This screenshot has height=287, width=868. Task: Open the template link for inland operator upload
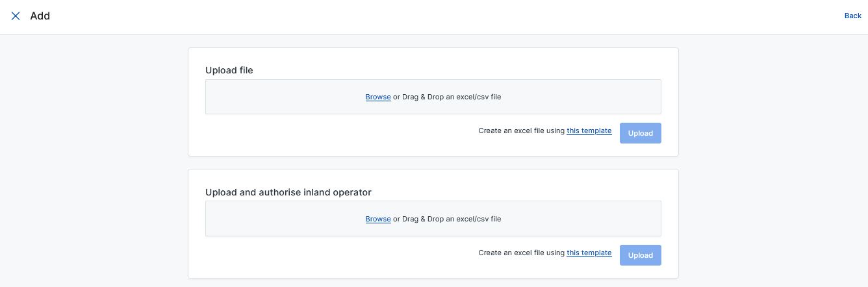click(x=589, y=253)
